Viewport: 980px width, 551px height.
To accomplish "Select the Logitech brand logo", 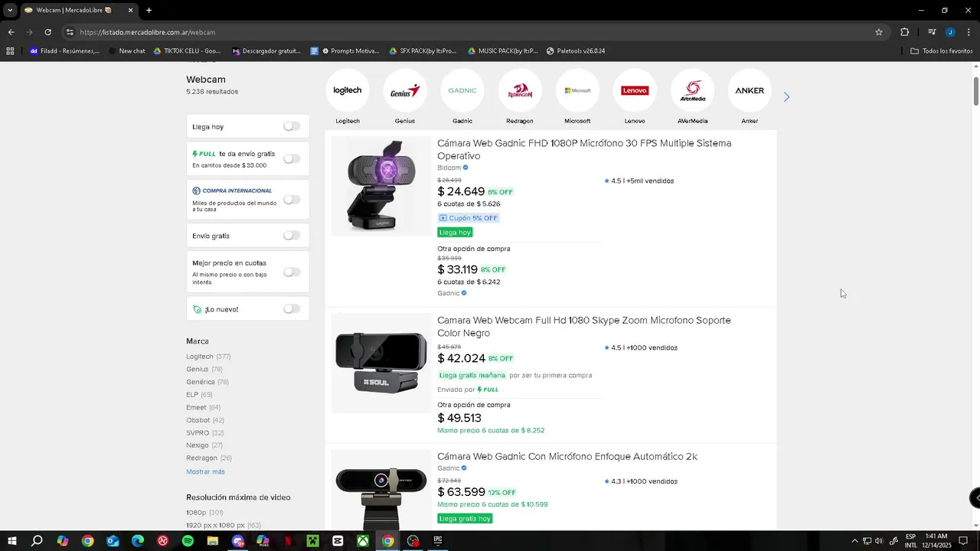I will [x=348, y=90].
